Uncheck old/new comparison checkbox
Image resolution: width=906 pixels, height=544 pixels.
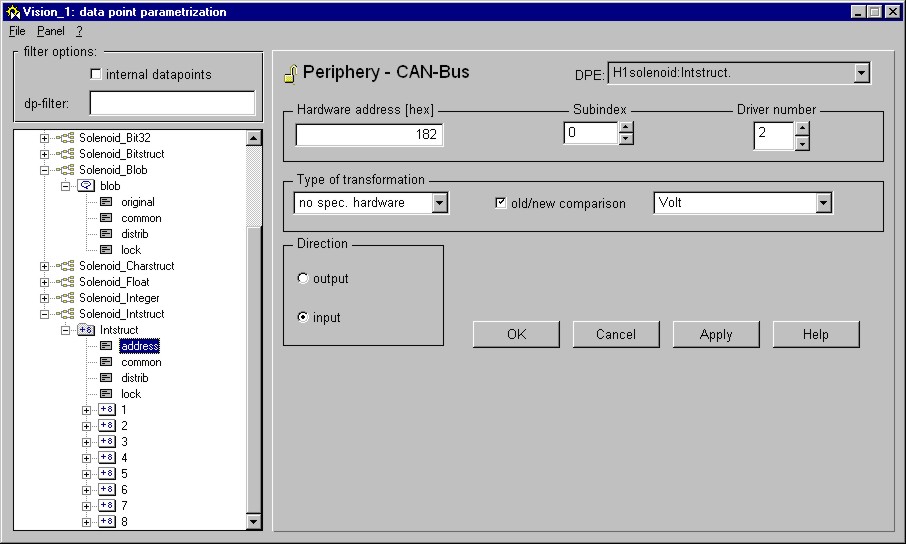tap(502, 203)
